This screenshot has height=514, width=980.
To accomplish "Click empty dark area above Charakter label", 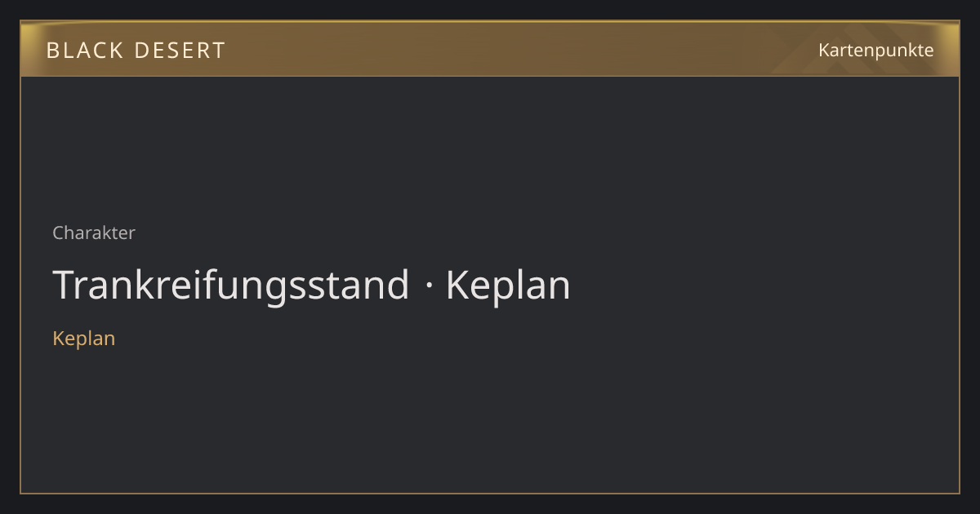I will [x=490, y=147].
